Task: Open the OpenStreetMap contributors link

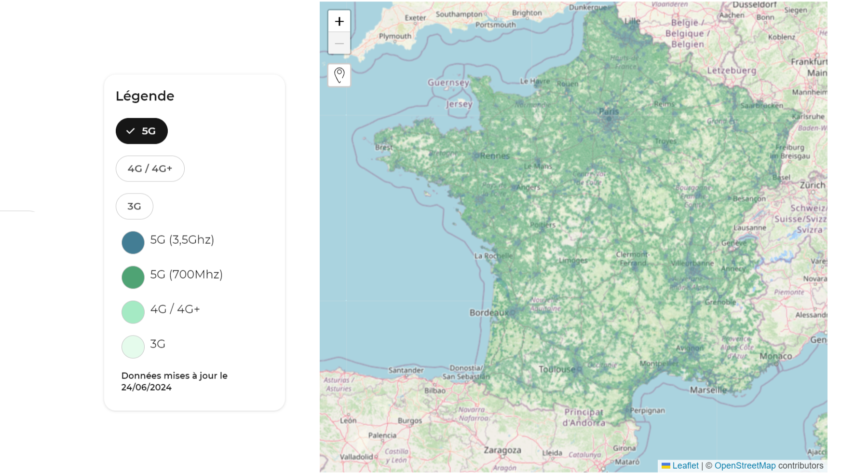Action: [745, 465]
